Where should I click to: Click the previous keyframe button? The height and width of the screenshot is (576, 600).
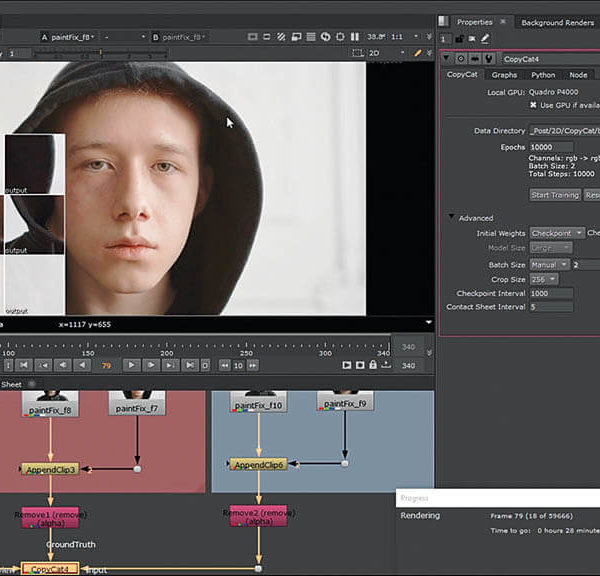pyautogui.click(x=43, y=365)
